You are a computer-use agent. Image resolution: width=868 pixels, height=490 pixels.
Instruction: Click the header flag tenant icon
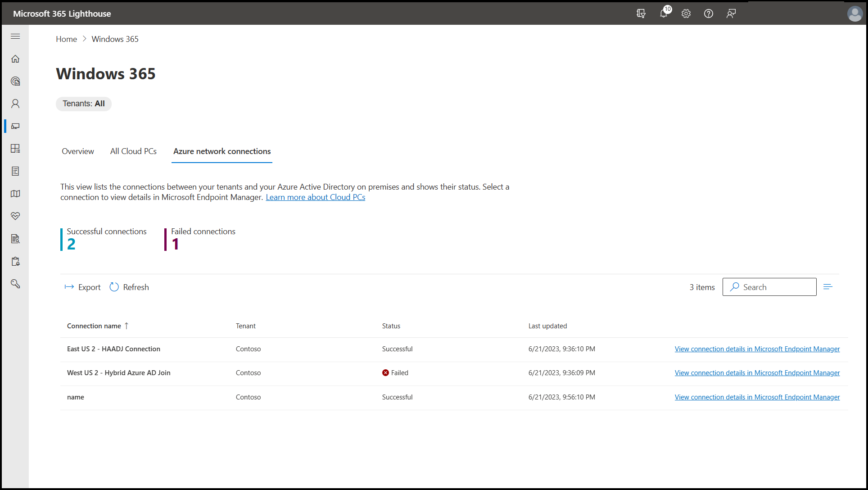coord(641,14)
